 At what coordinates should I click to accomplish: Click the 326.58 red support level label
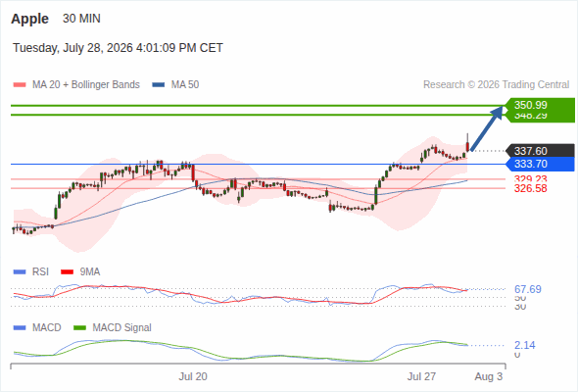pyautogui.click(x=530, y=188)
